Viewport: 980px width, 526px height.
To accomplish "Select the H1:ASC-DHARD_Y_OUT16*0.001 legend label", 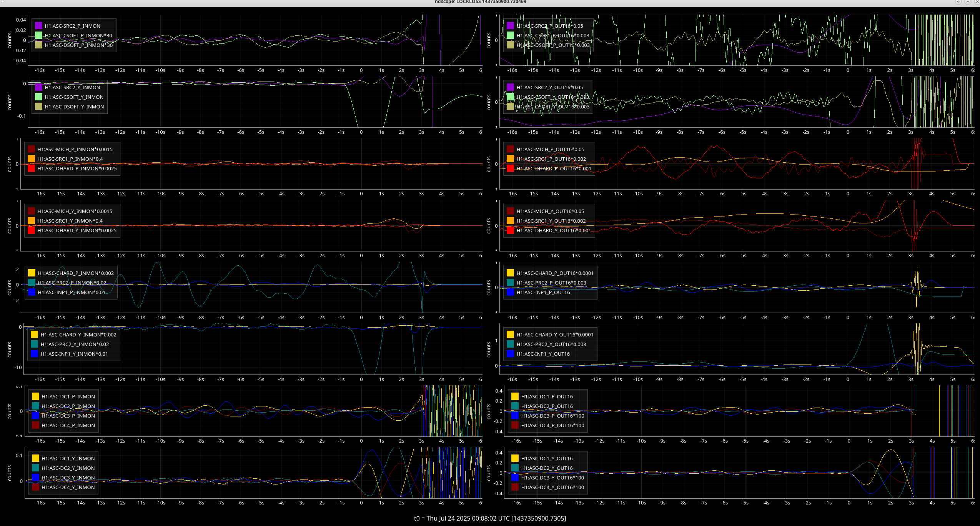I will 554,230.
